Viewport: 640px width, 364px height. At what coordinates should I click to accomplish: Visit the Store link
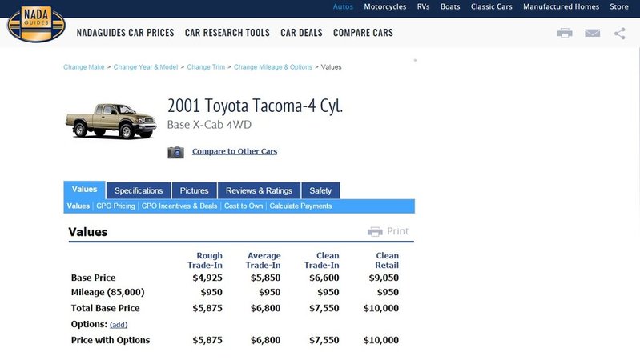point(619,6)
